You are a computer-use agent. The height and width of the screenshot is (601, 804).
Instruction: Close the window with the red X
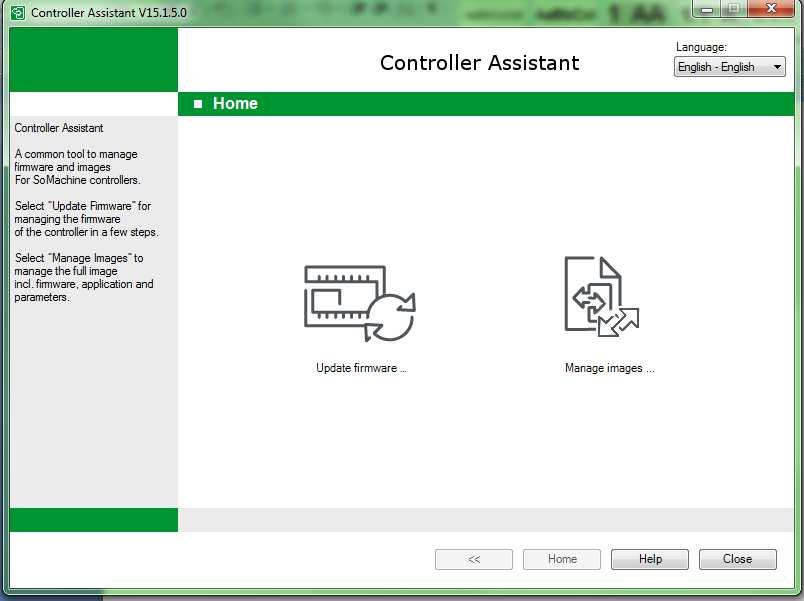click(x=771, y=8)
